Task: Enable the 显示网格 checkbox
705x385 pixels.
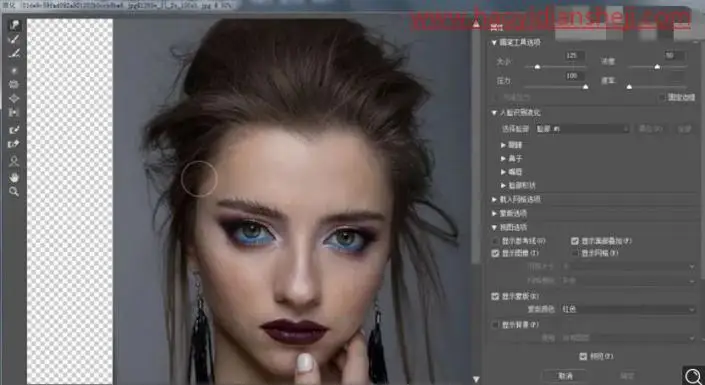Action: coord(575,253)
